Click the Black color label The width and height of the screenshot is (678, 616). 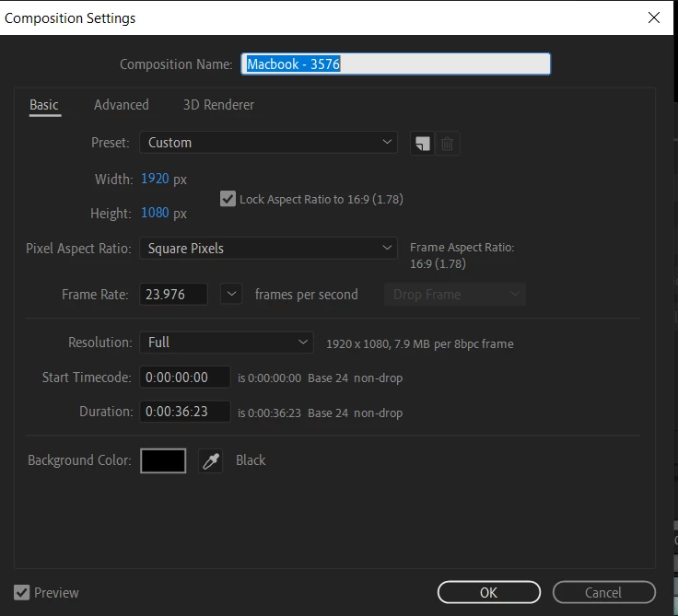[251, 460]
